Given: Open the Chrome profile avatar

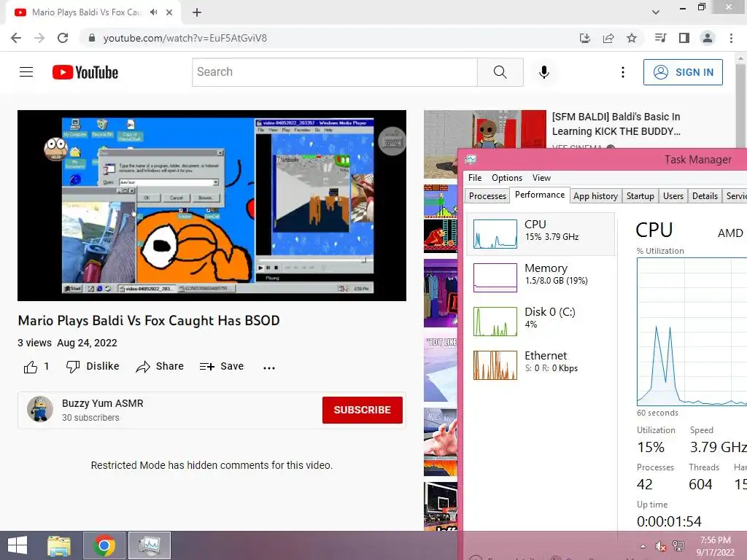Looking at the screenshot, I should tap(708, 38).
